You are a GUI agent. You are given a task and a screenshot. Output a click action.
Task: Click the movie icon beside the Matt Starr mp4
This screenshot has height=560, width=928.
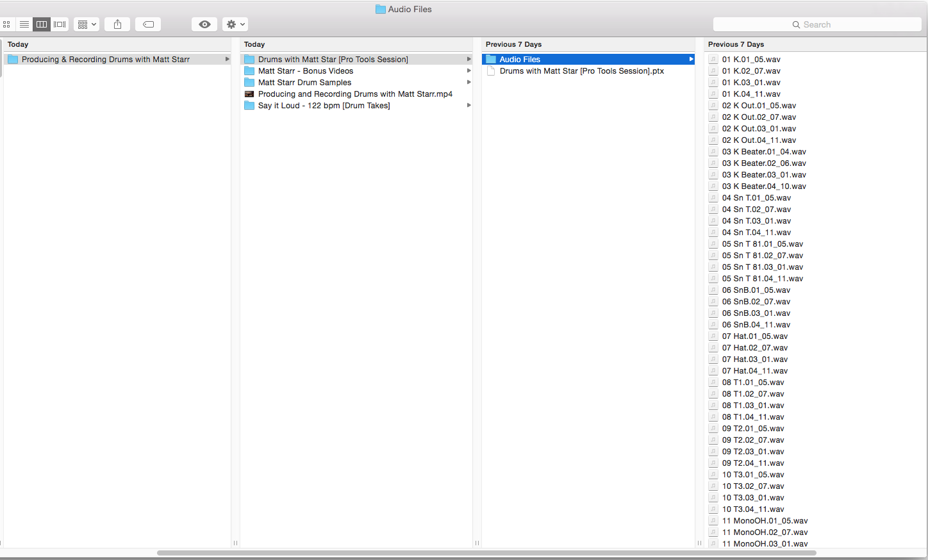point(249,94)
